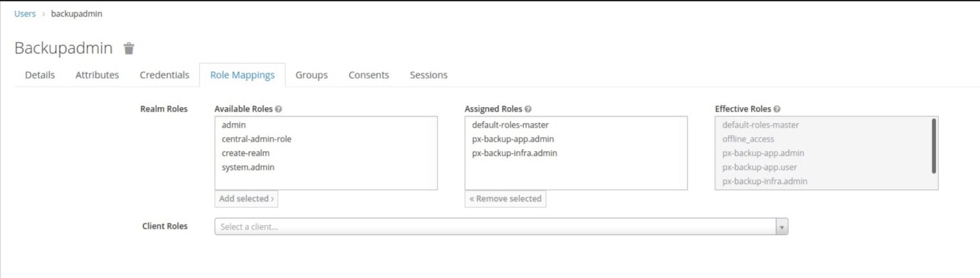Switch to the Details tab
The width and height of the screenshot is (980, 278).
pos(40,75)
